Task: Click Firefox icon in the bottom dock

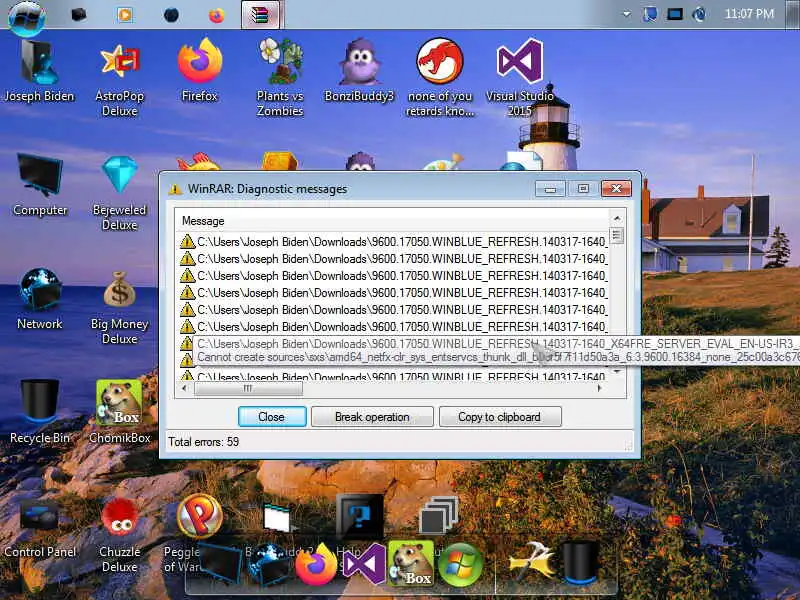Action: click(x=316, y=564)
